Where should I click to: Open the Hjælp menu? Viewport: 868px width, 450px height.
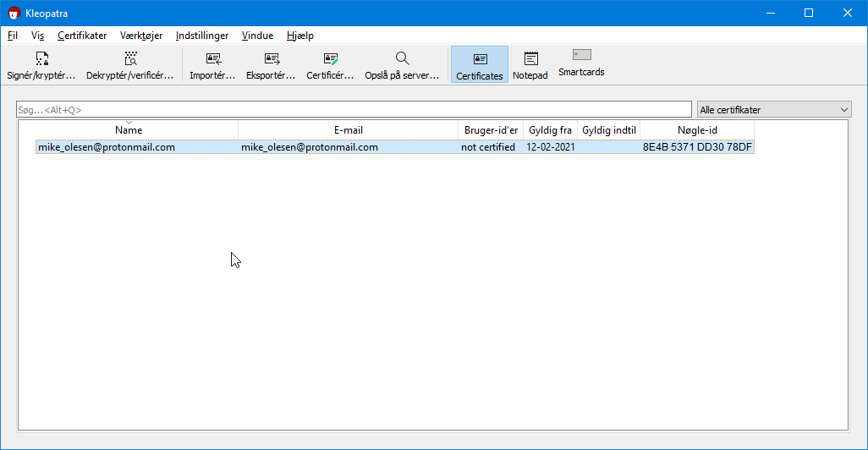pos(300,36)
